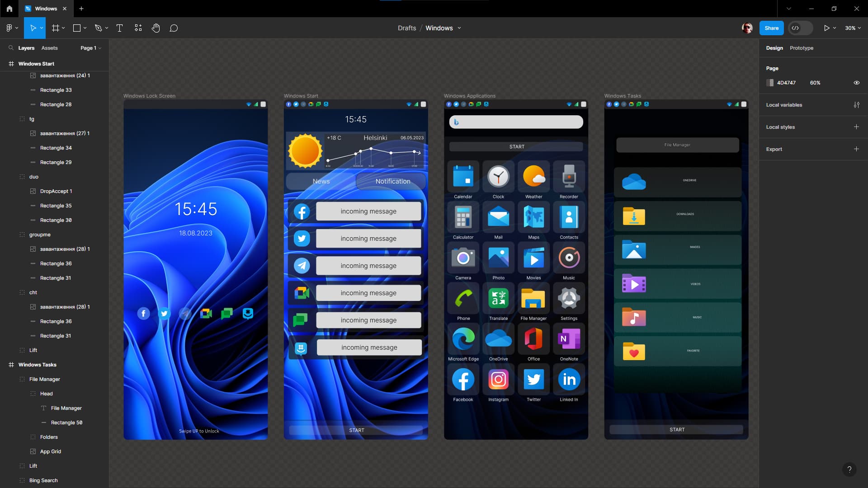Switch to the Layers tab

point(26,48)
